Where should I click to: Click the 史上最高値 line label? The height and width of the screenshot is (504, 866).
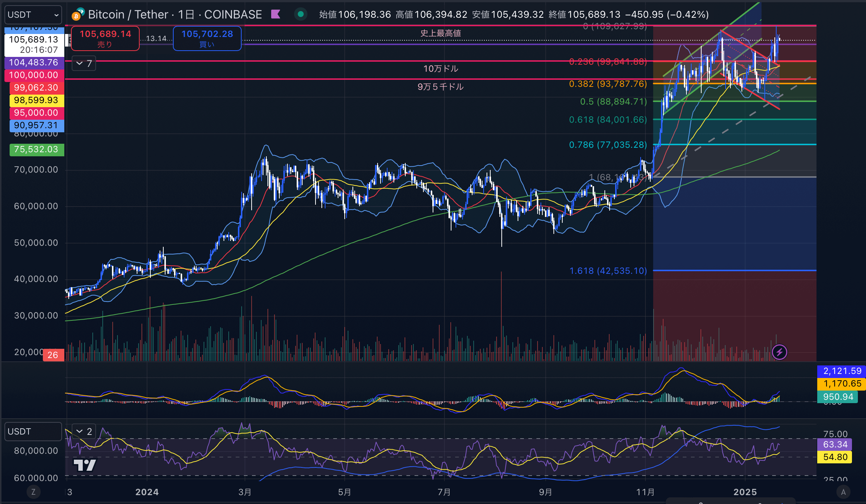440,33
